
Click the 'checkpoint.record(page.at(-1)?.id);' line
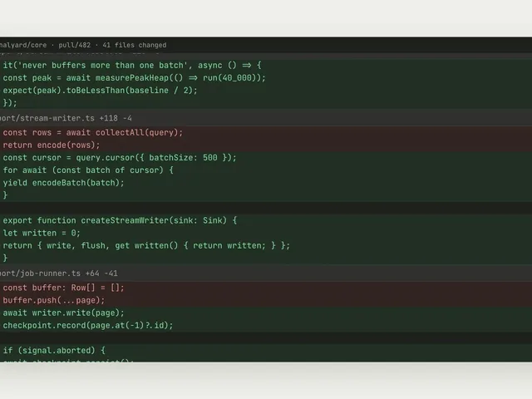[266, 325]
